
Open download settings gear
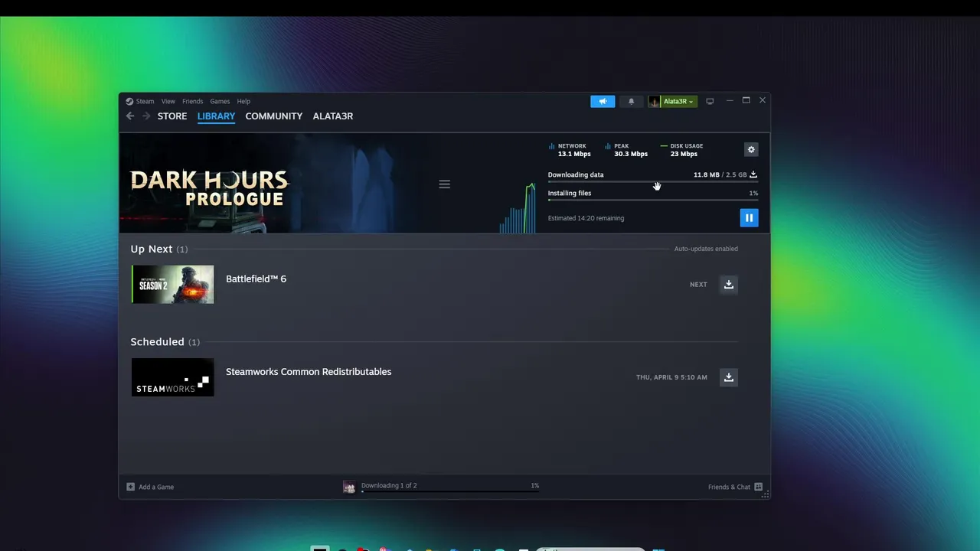[751, 150]
